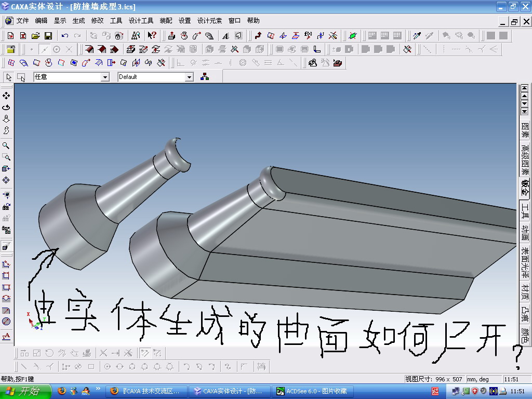Click the undo arrow icon

coord(65,36)
